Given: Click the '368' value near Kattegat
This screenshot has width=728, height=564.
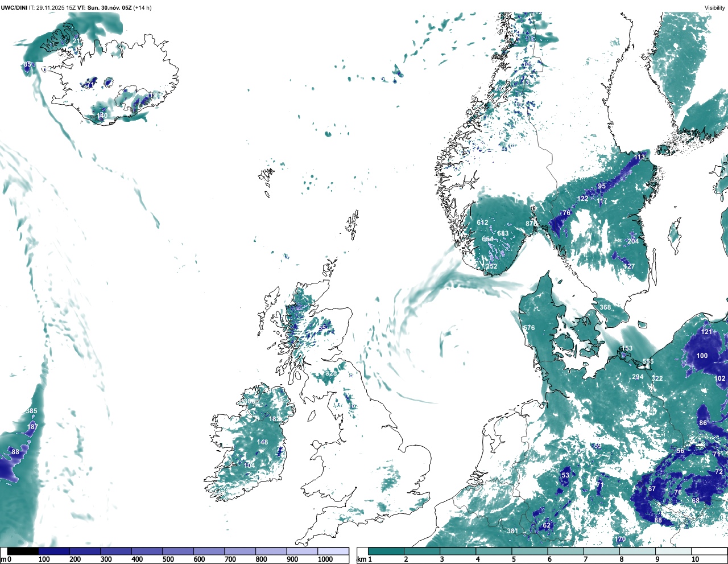Looking at the screenshot, I should pyautogui.click(x=605, y=307).
